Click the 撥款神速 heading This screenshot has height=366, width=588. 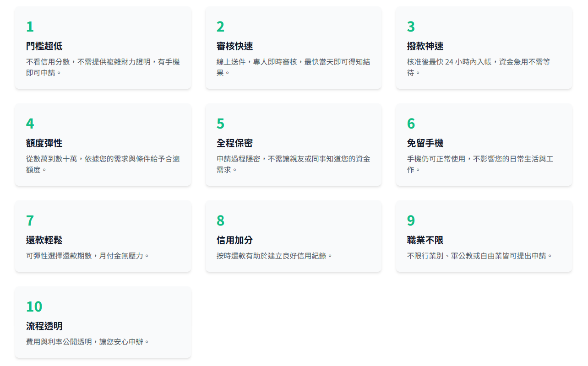point(425,46)
